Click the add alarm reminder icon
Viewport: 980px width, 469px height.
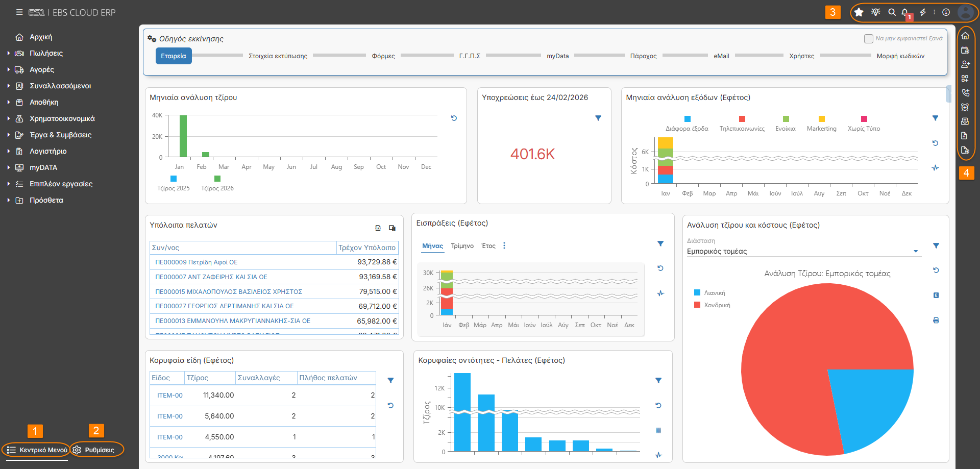(x=965, y=107)
